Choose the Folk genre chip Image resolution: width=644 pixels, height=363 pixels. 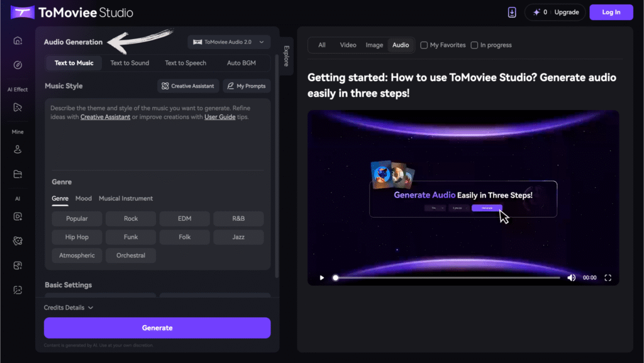click(184, 237)
